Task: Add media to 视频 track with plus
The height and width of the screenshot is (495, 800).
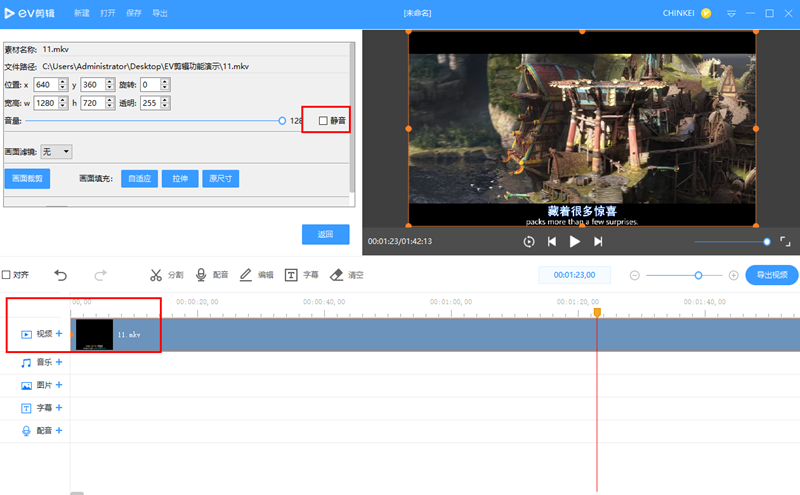Action: point(59,334)
